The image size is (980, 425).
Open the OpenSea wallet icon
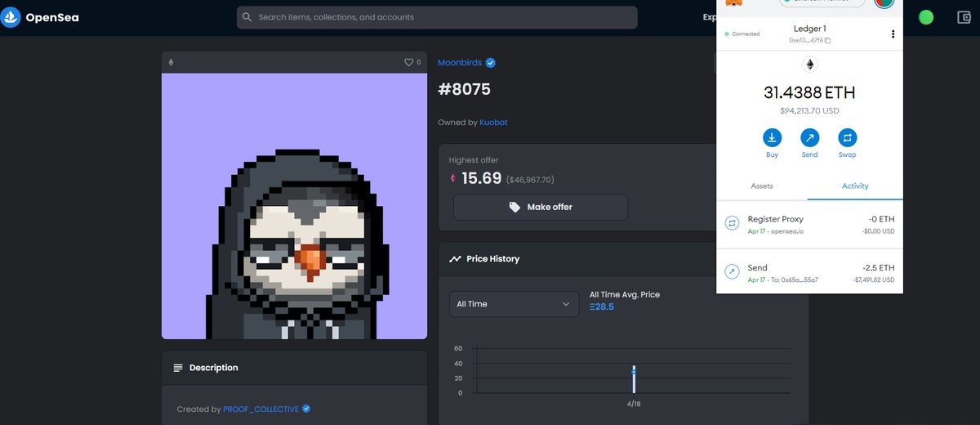[964, 17]
